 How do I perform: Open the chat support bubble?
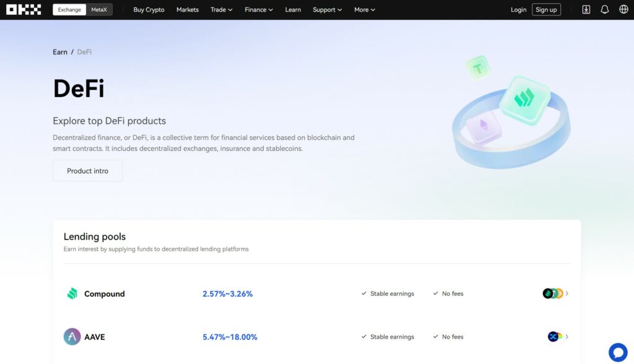tap(618, 352)
